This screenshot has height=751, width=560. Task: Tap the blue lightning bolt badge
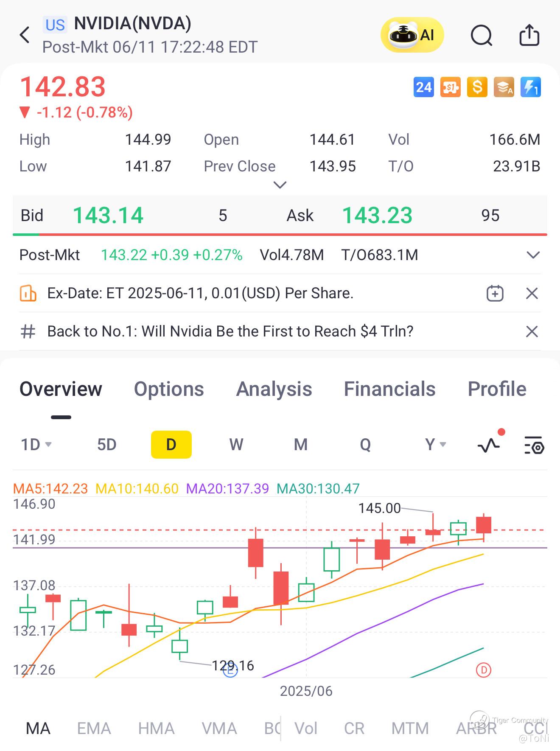click(x=530, y=87)
